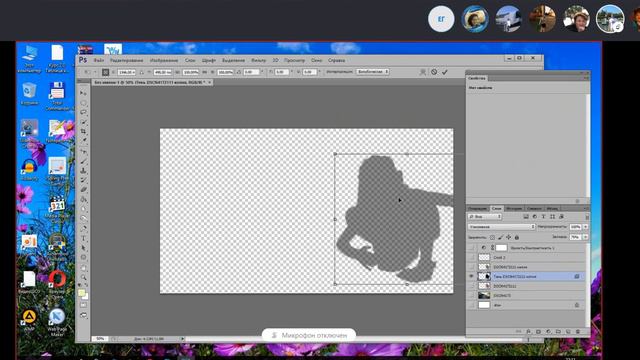Create new group folder icon

point(558,331)
